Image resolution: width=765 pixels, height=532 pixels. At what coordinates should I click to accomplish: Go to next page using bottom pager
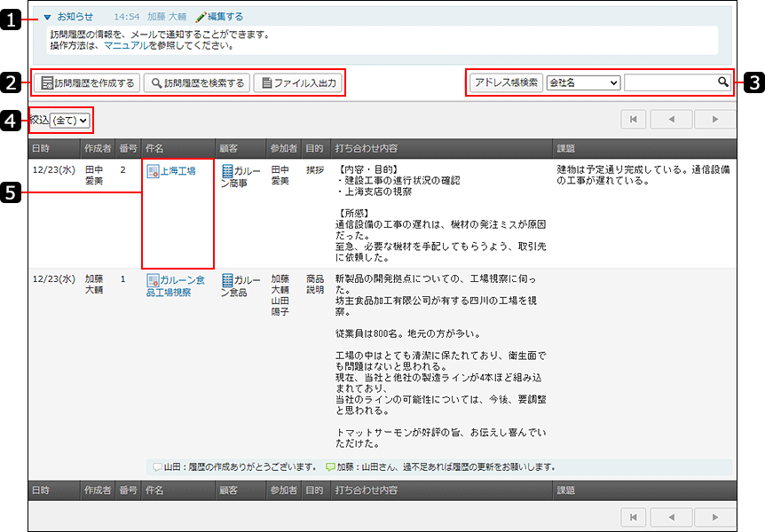coord(714,517)
